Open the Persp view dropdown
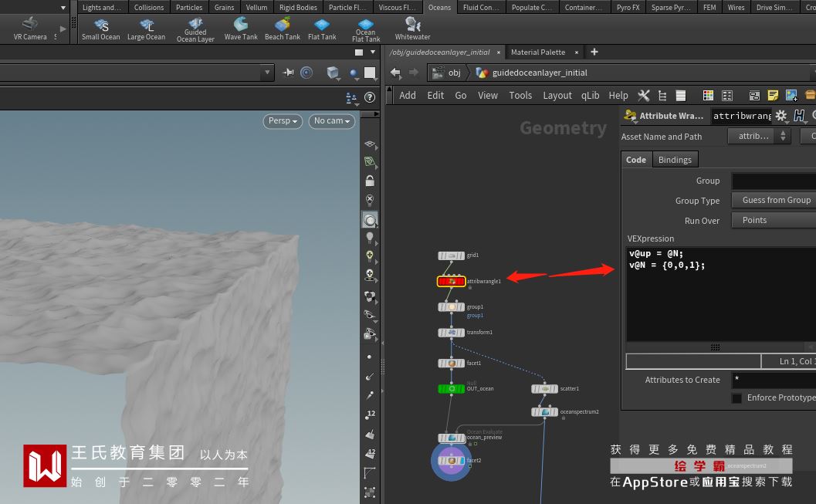 (x=283, y=121)
